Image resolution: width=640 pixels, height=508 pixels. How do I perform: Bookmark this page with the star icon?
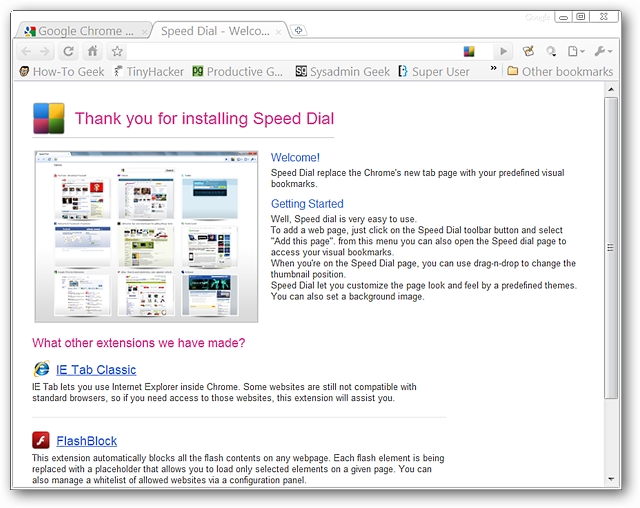click(117, 51)
